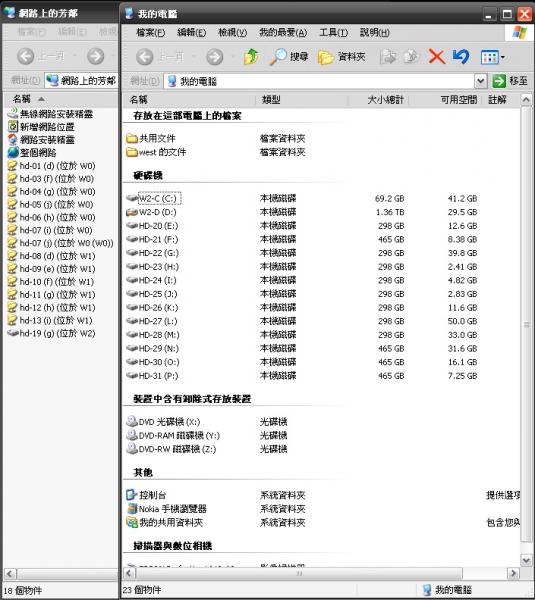Select the Nokia 手機瀏覽器 item
Screen dimensions: 535x600
[166, 509]
